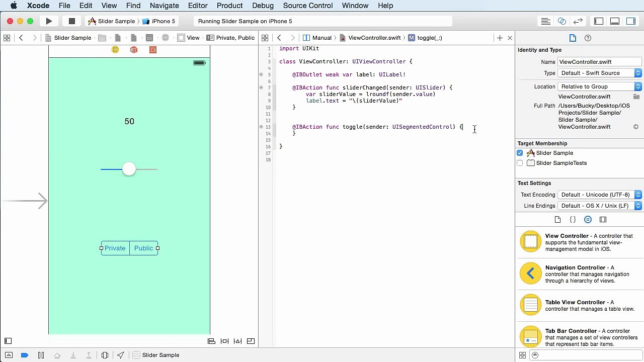Select Navigation Controller library item

pos(579,274)
